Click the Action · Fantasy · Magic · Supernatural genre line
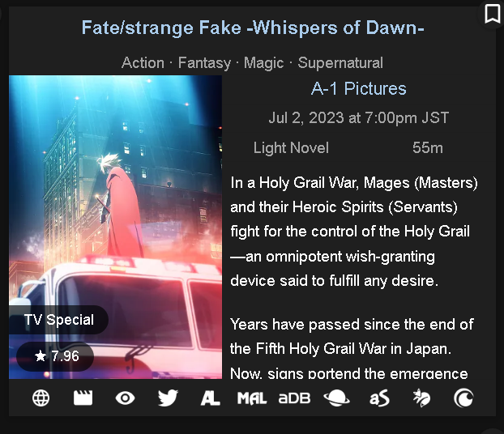The height and width of the screenshot is (434, 504). tap(252, 62)
